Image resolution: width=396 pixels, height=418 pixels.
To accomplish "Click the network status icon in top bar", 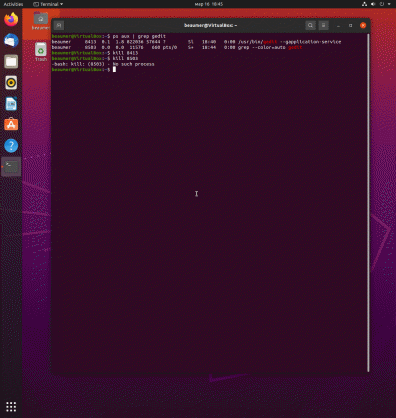I will (x=364, y=4).
